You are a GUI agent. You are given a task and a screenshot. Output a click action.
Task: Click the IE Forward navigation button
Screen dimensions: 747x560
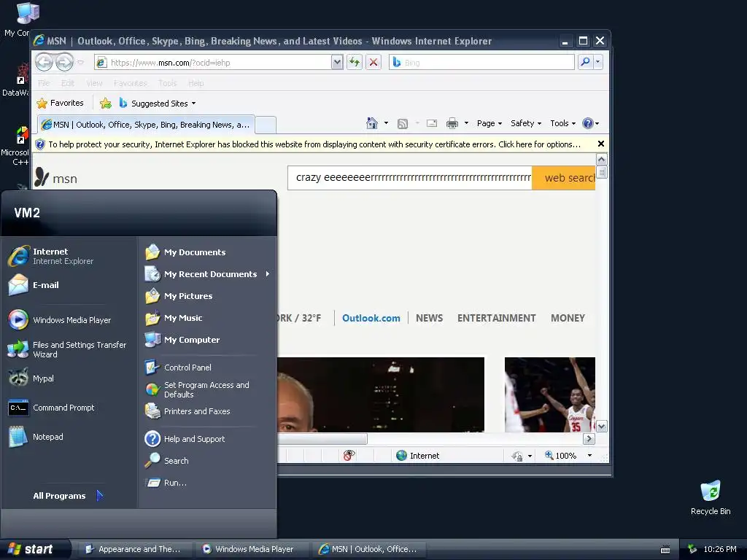[x=64, y=62]
